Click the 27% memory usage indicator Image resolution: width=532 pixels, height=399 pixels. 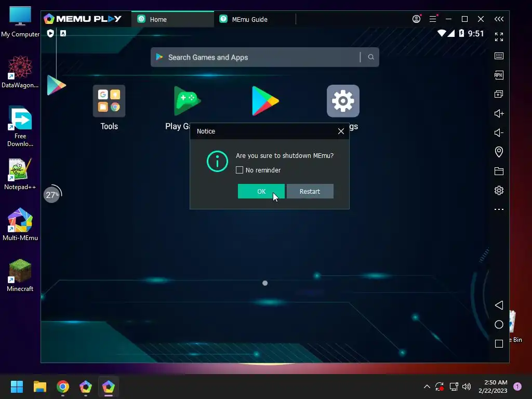click(x=52, y=195)
